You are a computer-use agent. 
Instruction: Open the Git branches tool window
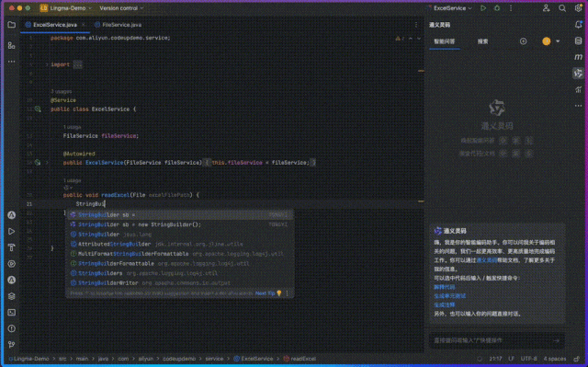(12, 344)
